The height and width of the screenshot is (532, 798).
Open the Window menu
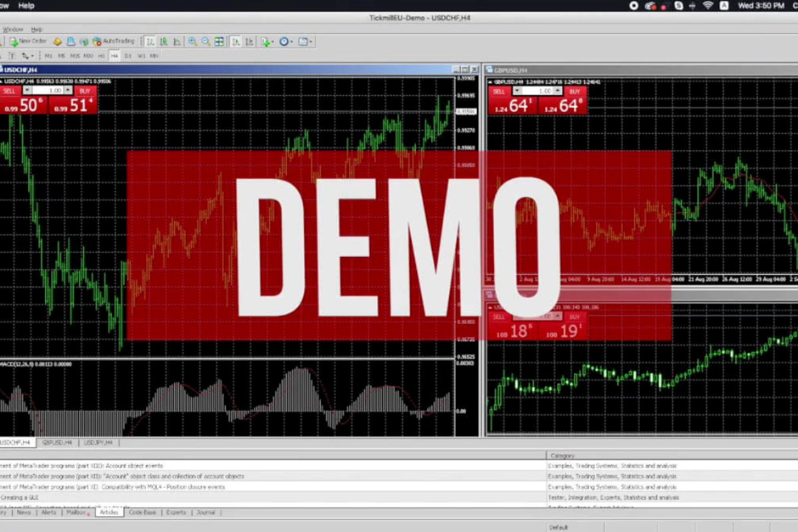(x=14, y=30)
